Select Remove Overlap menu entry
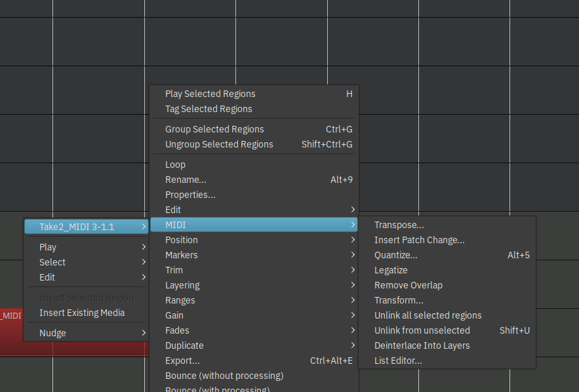579x392 pixels. tap(408, 285)
